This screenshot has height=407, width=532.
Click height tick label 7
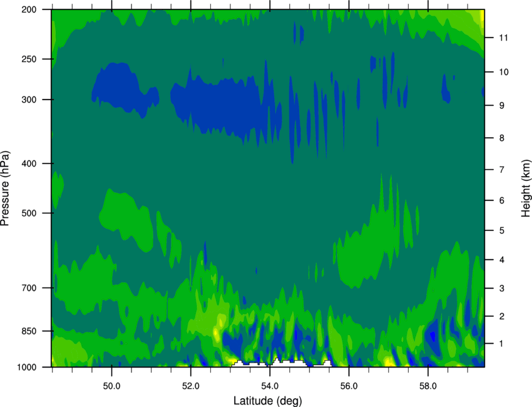[502, 170]
